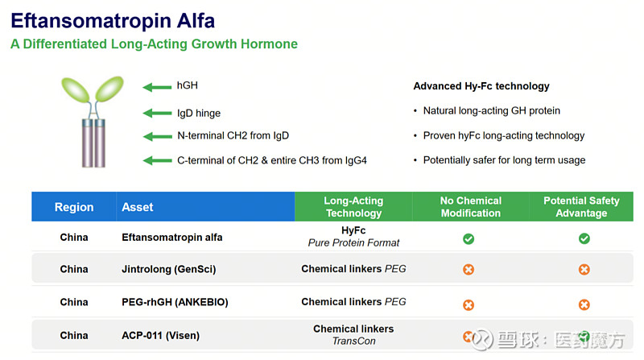Image resolution: width=644 pixels, height=360 pixels.
Task: Click Eftansomatropin's No Chemical Modification green checkmark
Action: pyautogui.click(x=469, y=238)
